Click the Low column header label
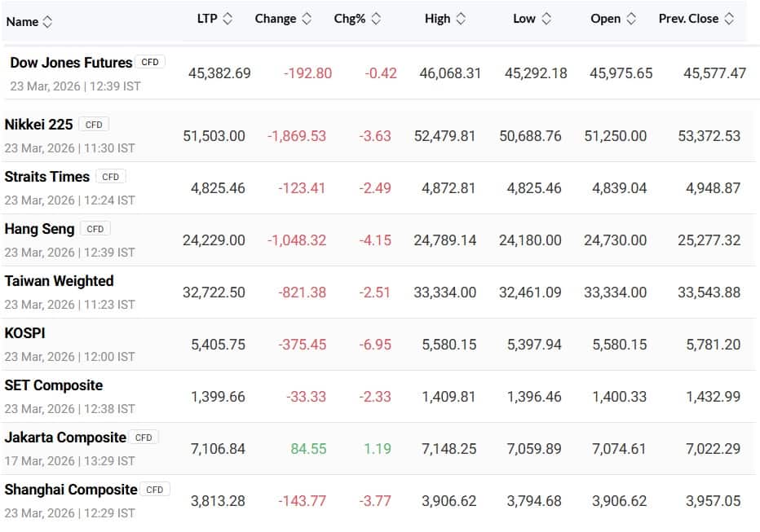Screen dimensions: 760x532 point(524,19)
